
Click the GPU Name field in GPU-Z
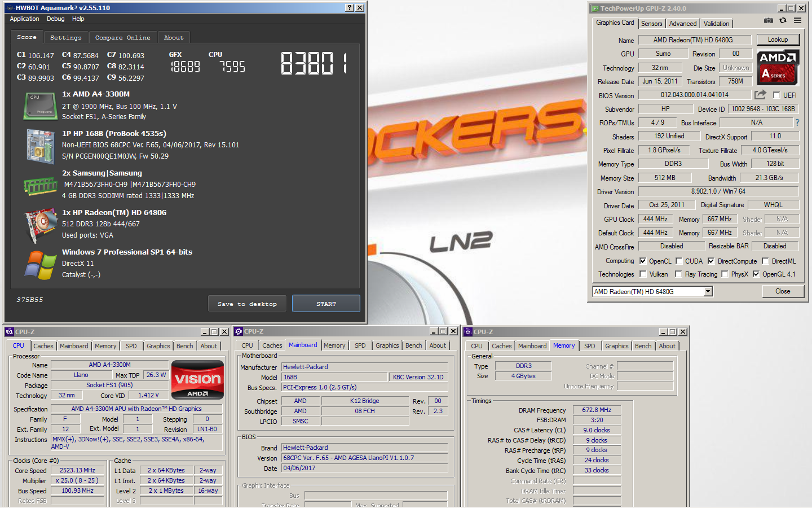pos(694,40)
